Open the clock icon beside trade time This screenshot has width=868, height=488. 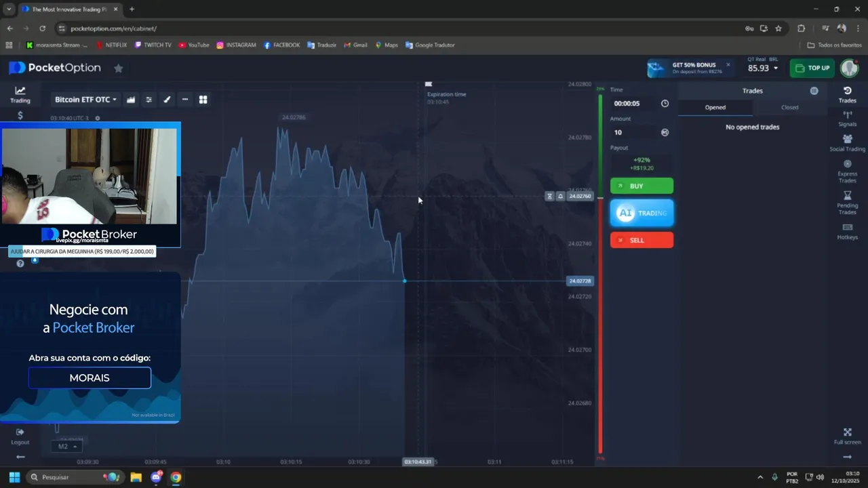pos(665,104)
